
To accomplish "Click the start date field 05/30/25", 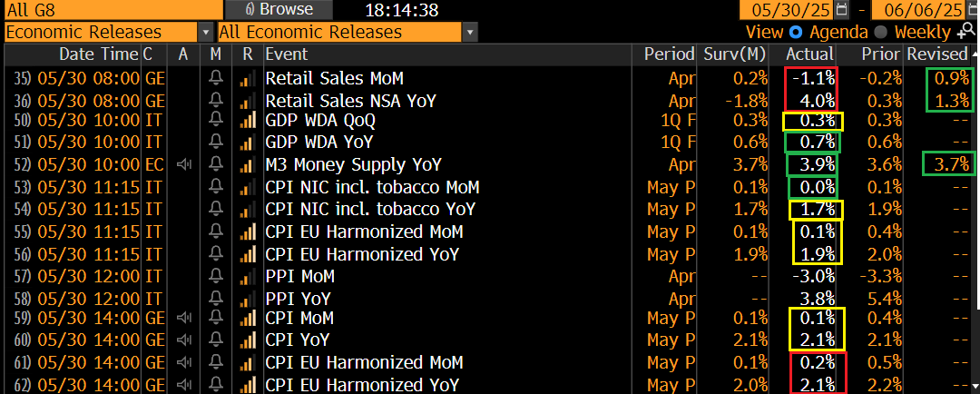I will coord(787,9).
